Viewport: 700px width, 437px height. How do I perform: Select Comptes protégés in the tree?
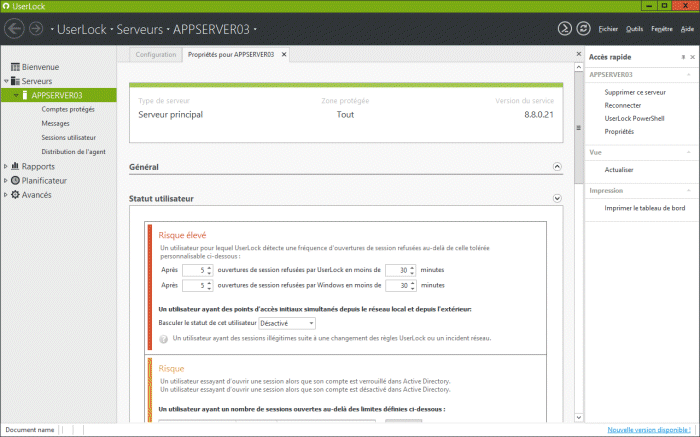coord(68,109)
